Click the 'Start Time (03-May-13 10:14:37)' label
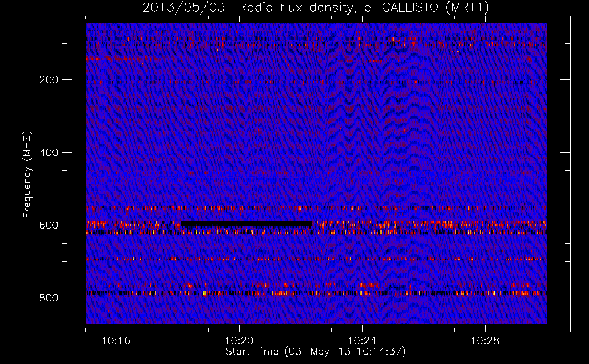 316,352
